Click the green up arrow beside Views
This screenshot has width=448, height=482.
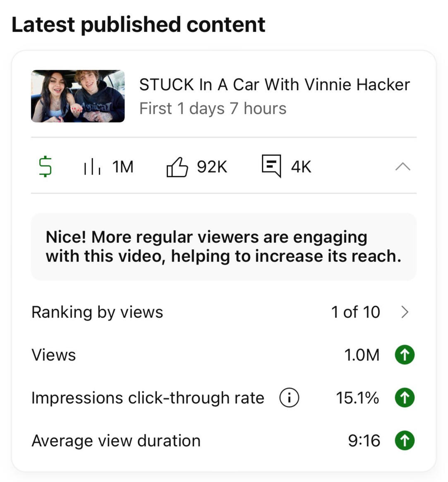pos(405,355)
